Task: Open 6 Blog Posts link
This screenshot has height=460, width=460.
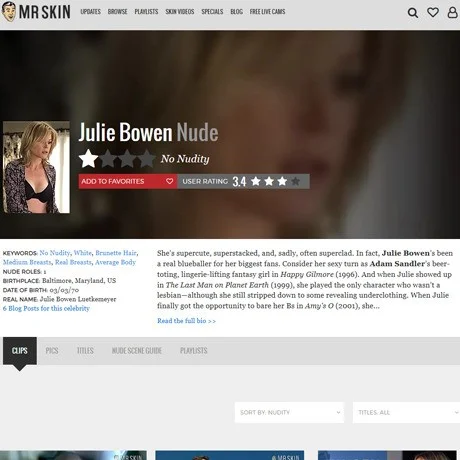Action: click(x=46, y=308)
